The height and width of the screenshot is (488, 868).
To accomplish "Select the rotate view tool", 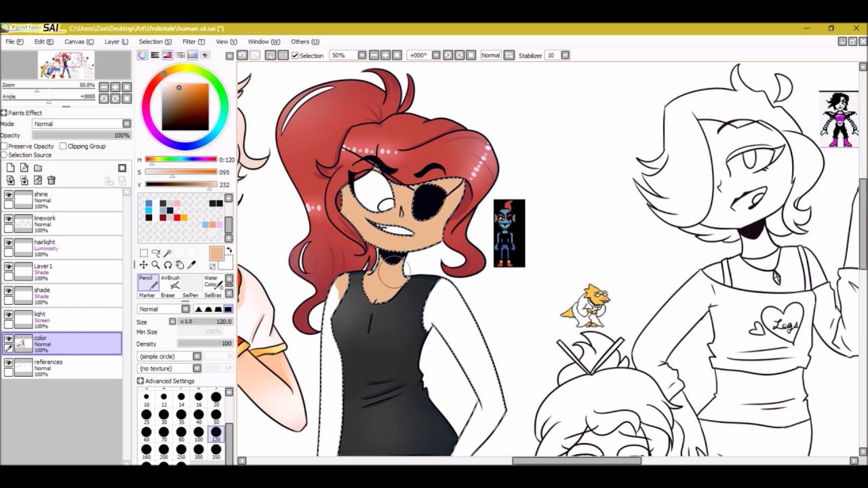I will [167, 265].
